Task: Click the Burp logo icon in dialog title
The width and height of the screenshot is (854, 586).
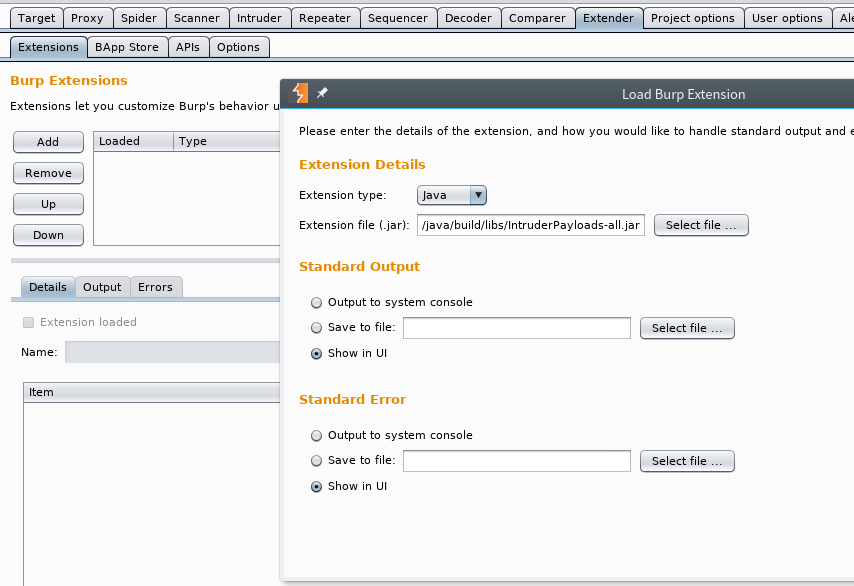Action: pyautogui.click(x=300, y=94)
